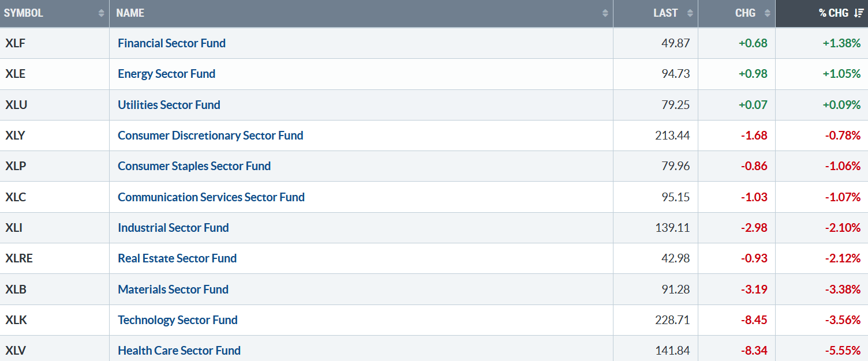Viewport: 868px width, 361px height.
Task: Click the -2.12% percent change
Action: pyautogui.click(x=843, y=258)
